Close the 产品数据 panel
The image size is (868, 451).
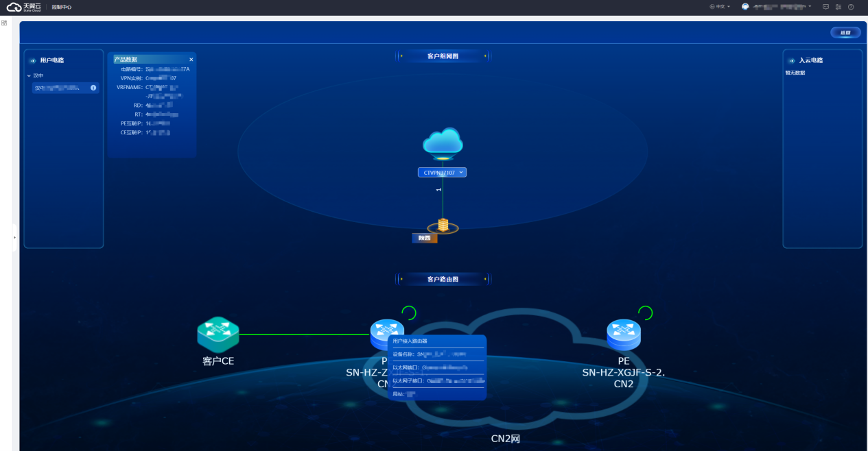click(191, 60)
